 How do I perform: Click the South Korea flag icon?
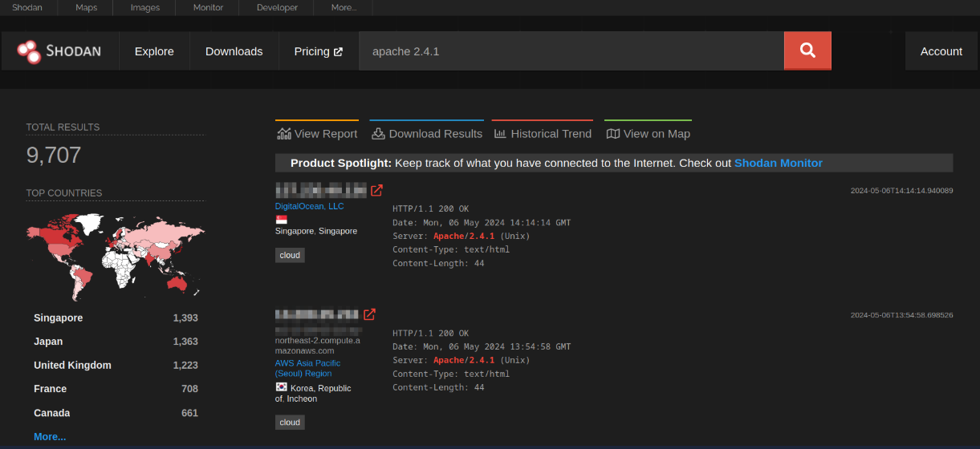(x=282, y=387)
